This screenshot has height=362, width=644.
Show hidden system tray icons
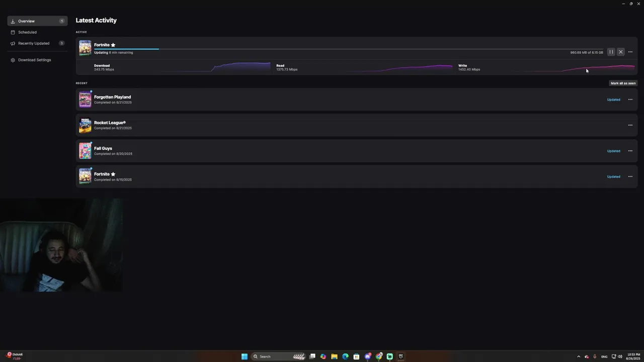[x=579, y=356]
